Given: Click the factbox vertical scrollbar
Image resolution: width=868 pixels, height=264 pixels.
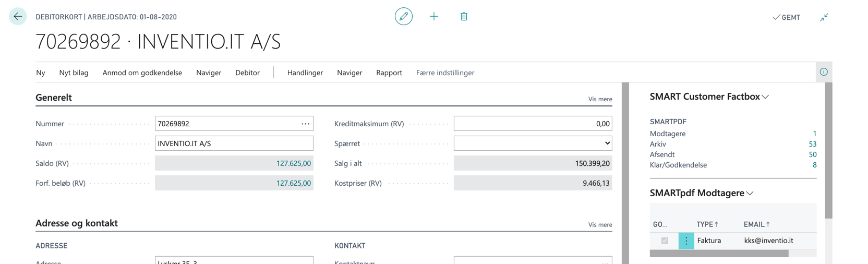Looking at the screenshot, I should [x=828, y=150].
